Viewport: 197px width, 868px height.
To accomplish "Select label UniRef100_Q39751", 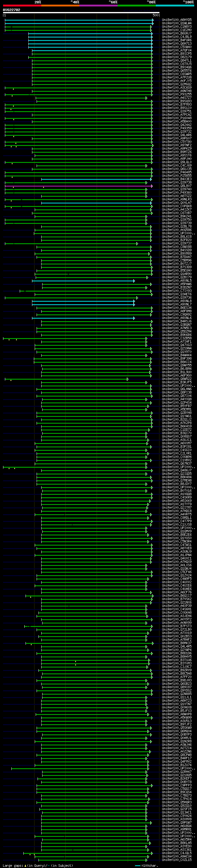I will point(176,111).
